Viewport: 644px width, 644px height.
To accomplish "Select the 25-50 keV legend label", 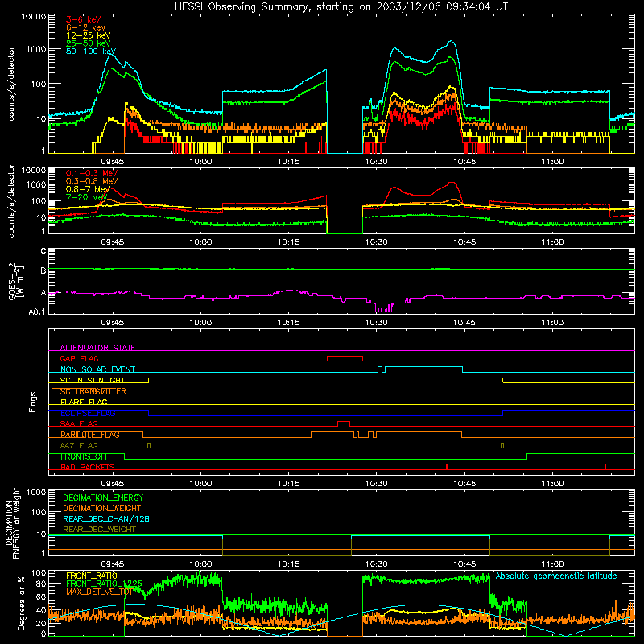I will click(x=89, y=43).
